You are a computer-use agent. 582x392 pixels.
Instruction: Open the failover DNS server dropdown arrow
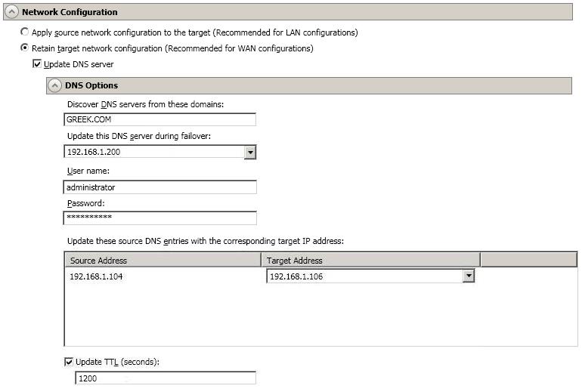click(250, 152)
